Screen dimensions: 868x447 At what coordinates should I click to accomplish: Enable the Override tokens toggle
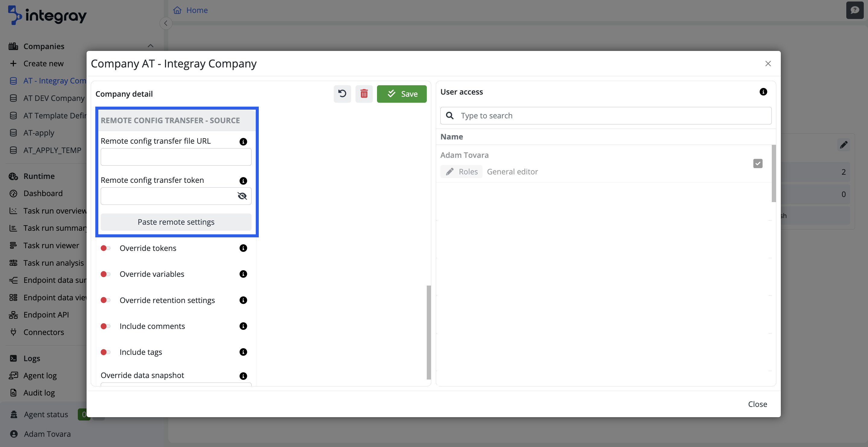point(106,248)
